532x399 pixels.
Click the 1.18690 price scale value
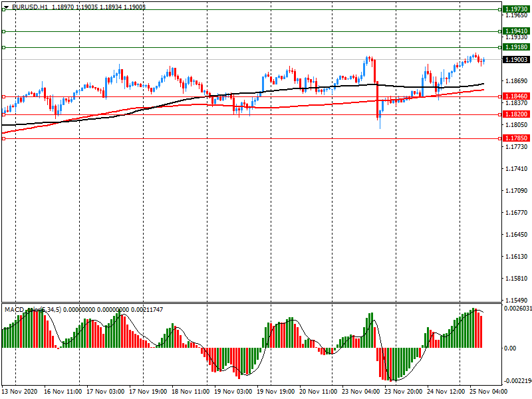coord(517,81)
